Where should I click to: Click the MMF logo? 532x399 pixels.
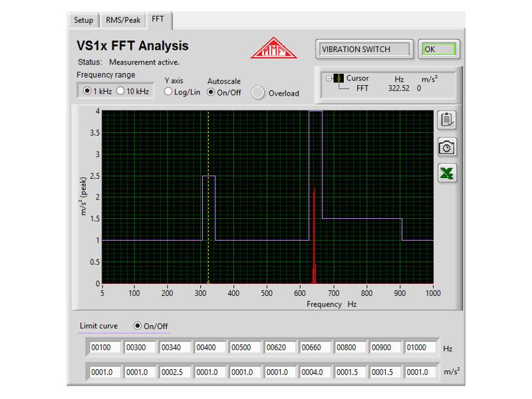[274, 48]
